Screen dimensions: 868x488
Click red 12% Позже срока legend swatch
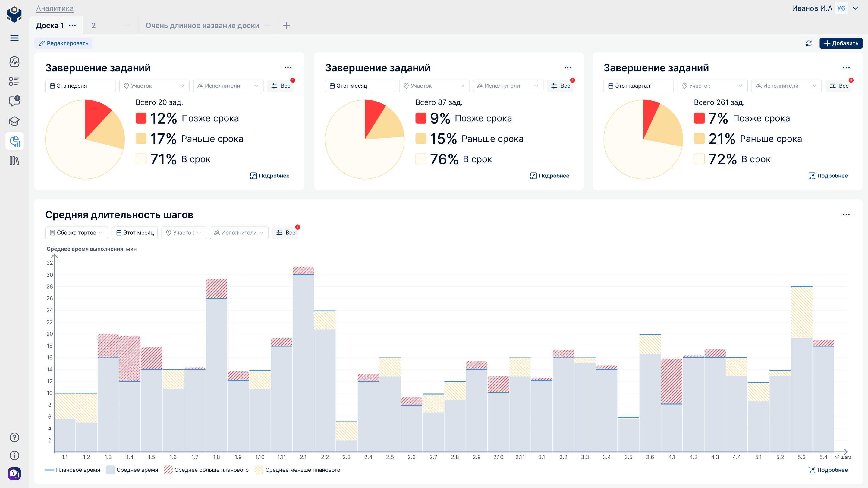click(x=141, y=118)
